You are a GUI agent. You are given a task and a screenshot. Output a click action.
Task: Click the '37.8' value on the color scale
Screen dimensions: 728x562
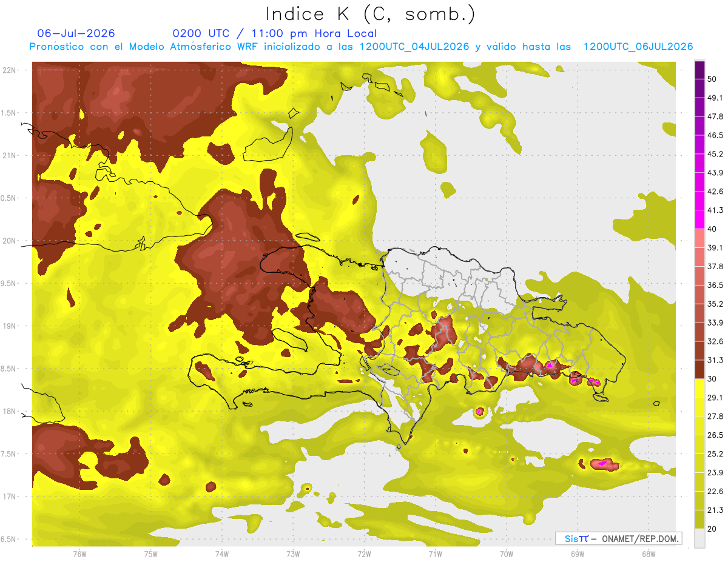(x=715, y=266)
